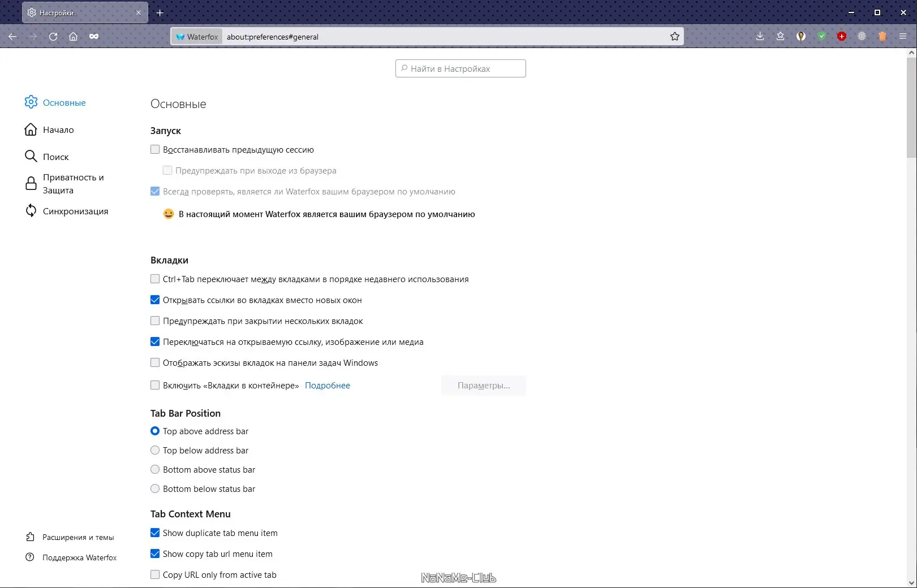
Task: Select Bottom above status bar radio
Action: point(155,470)
